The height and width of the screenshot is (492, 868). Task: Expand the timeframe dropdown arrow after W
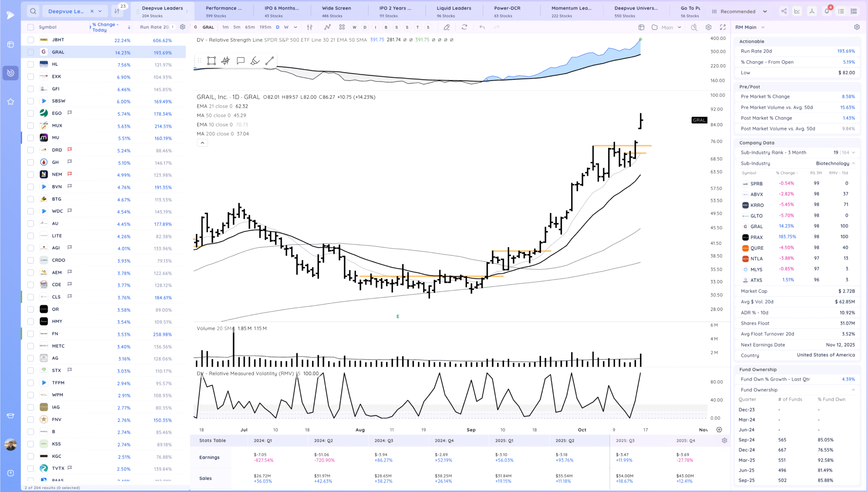[x=295, y=27]
